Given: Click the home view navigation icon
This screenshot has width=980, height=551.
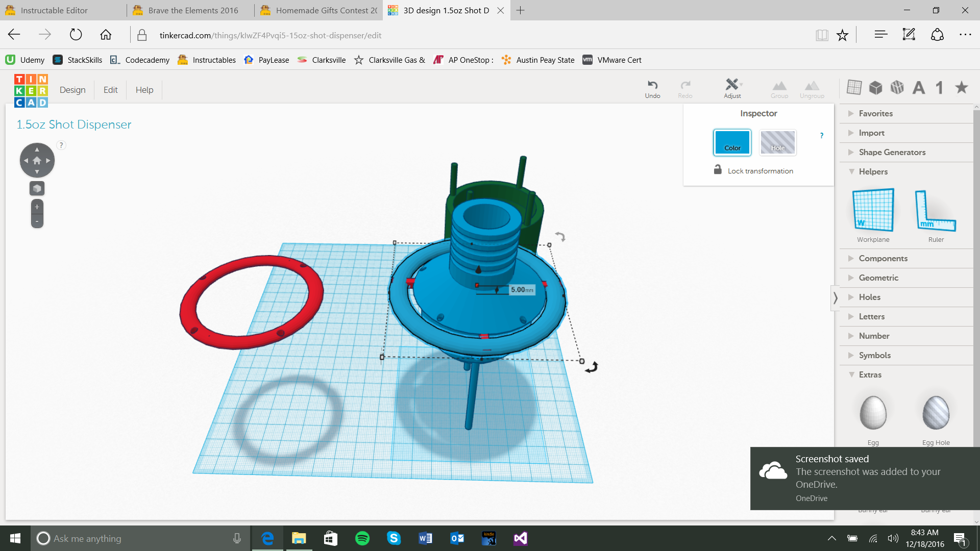Looking at the screenshot, I should [x=37, y=160].
